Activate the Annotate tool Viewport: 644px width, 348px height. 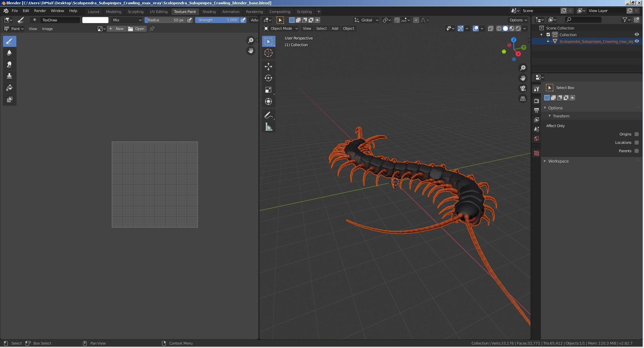pyautogui.click(x=268, y=115)
